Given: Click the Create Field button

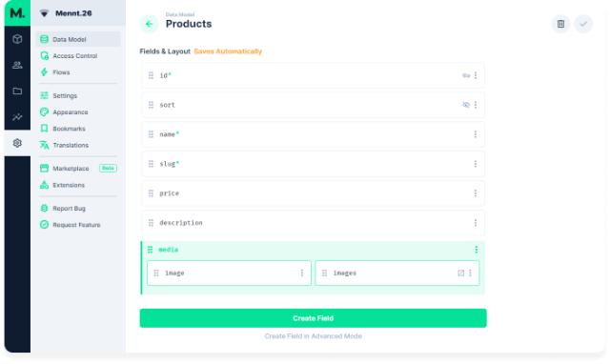Looking at the screenshot, I should click(x=314, y=318).
